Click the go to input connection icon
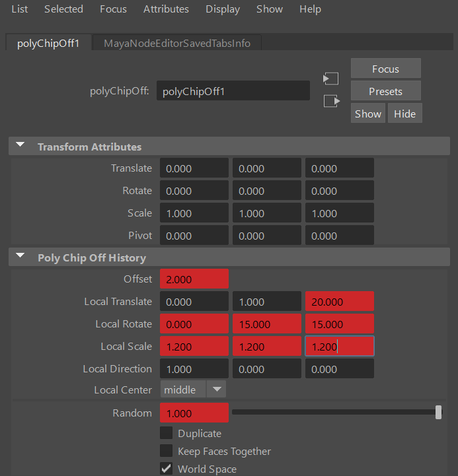Image resolution: width=458 pixels, height=476 pixels. point(330,79)
